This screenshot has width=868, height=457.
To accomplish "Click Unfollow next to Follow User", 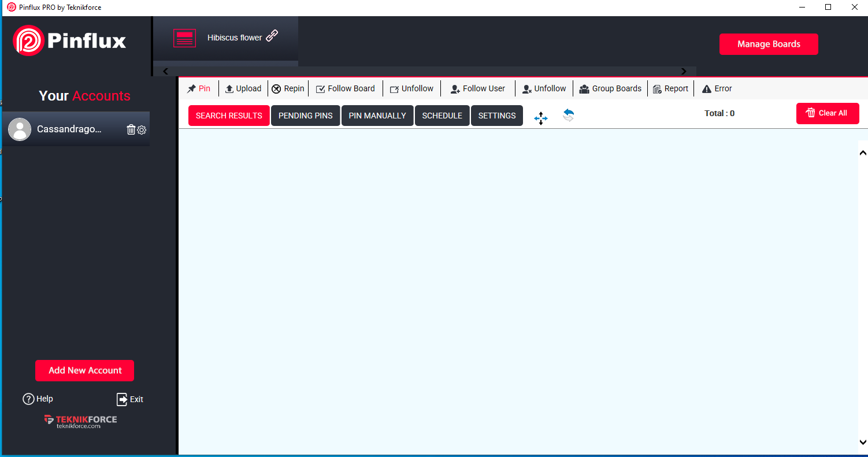I will pyautogui.click(x=544, y=88).
